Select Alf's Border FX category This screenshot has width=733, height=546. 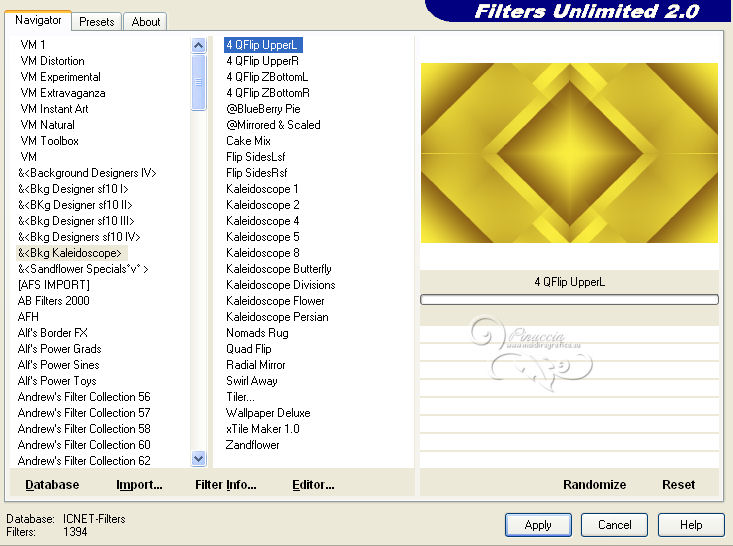point(53,332)
